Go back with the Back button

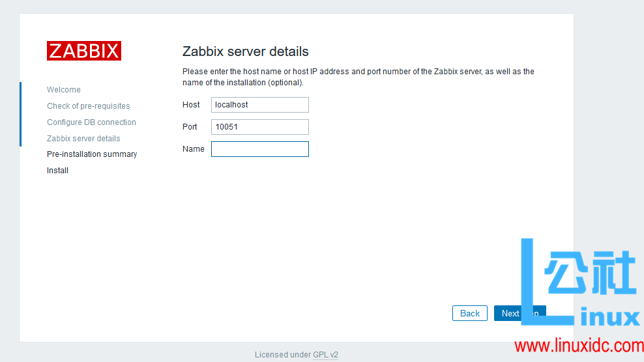470,313
